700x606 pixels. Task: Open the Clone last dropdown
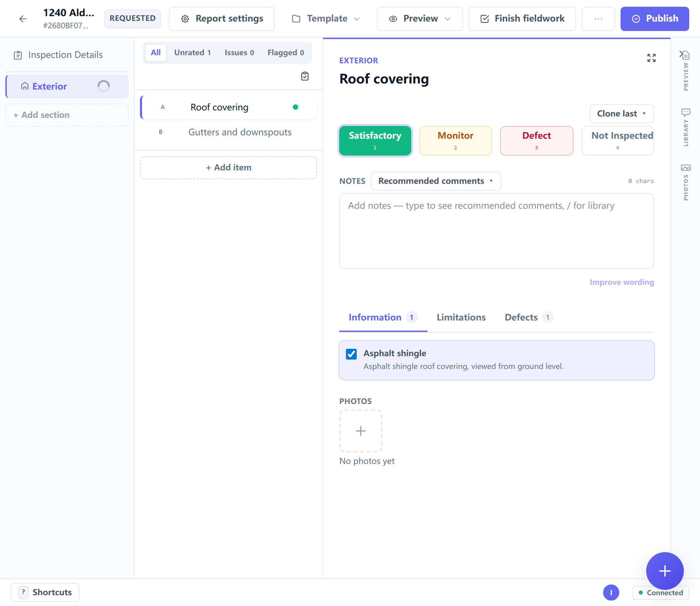(x=621, y=114)
